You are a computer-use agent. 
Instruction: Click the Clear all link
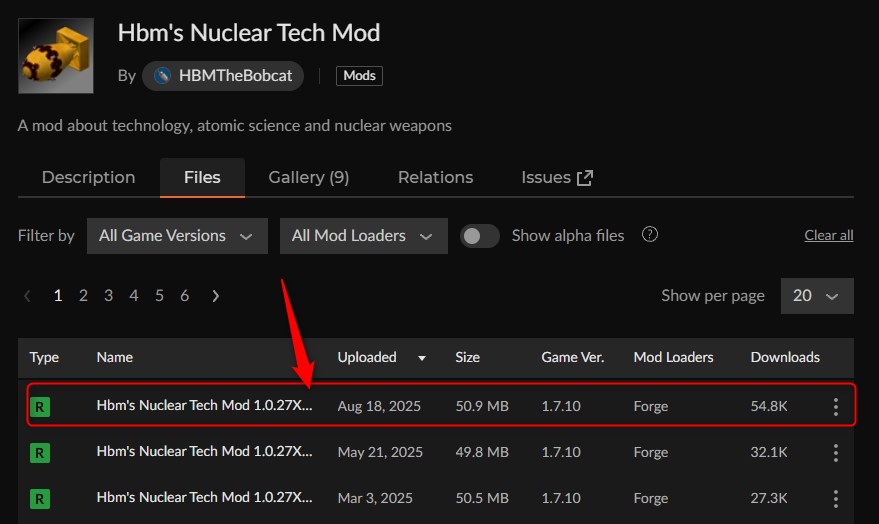click(x=829, y=235)
